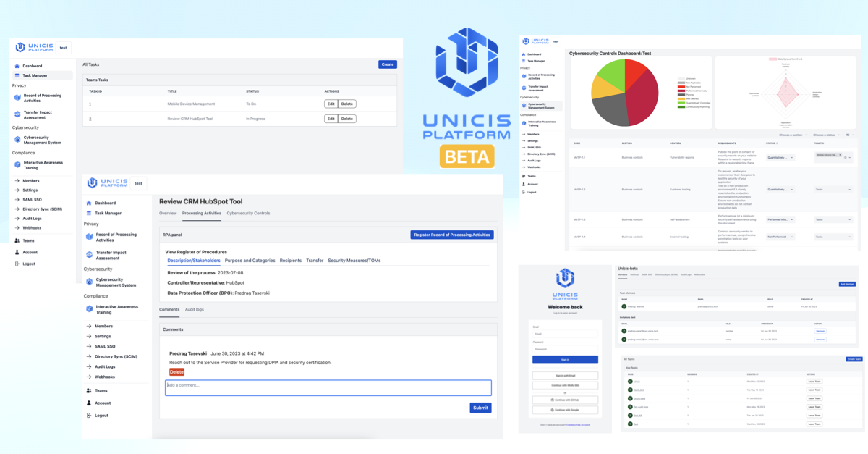
Task: Click SAML SSO arrow icon in All Tasks sidebar
Action: click(x=17, y=200)
